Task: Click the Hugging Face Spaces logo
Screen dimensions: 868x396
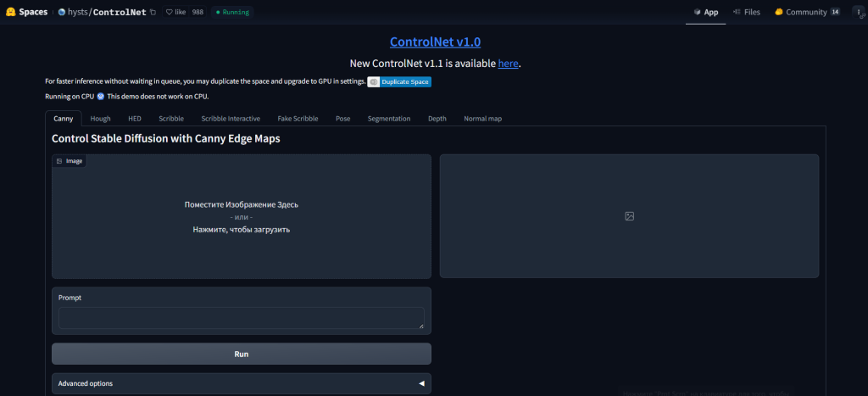Action: point(10,12)
